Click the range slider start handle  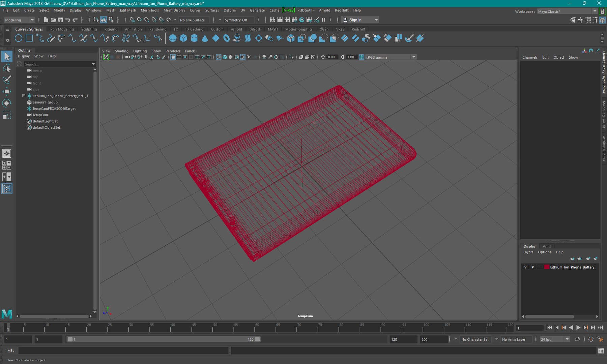70,339
